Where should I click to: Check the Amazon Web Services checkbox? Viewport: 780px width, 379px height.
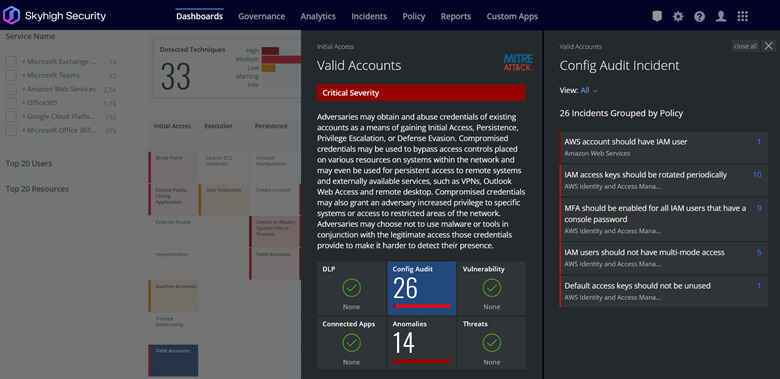[11, 90]
